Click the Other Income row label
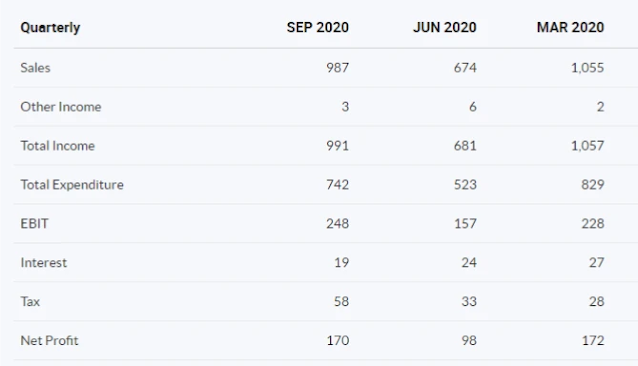 point(61,107)
